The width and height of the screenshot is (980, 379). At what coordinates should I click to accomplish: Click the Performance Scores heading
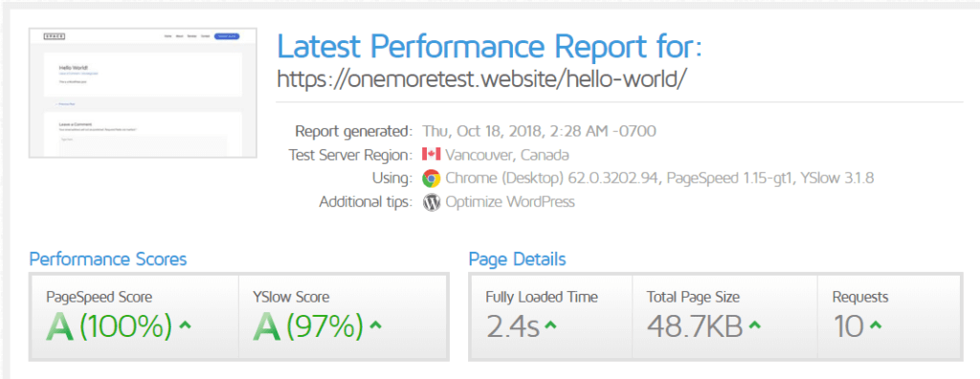tap(108, 259)
